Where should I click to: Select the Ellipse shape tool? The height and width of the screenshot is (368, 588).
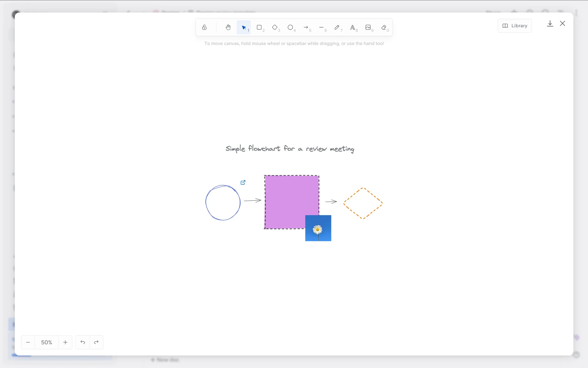click(290, 27)
